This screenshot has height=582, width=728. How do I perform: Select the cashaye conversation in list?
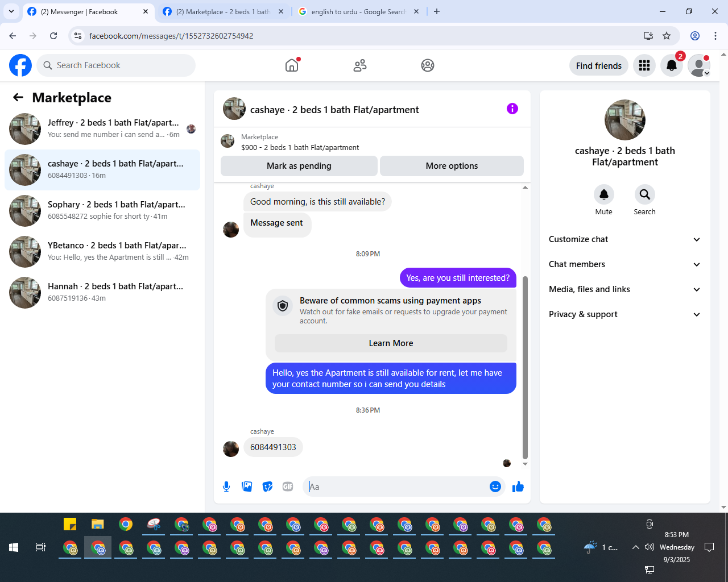click(x=102, y=170)
